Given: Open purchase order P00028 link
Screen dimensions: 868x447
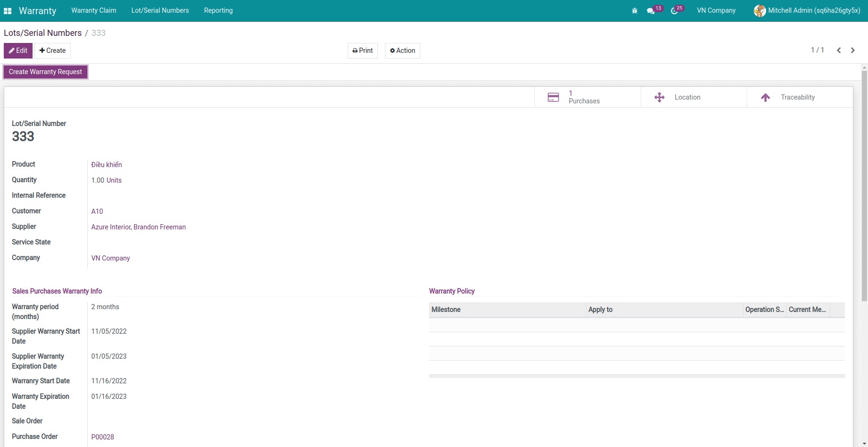Looking at the screenshot, I should pos(102,437).
